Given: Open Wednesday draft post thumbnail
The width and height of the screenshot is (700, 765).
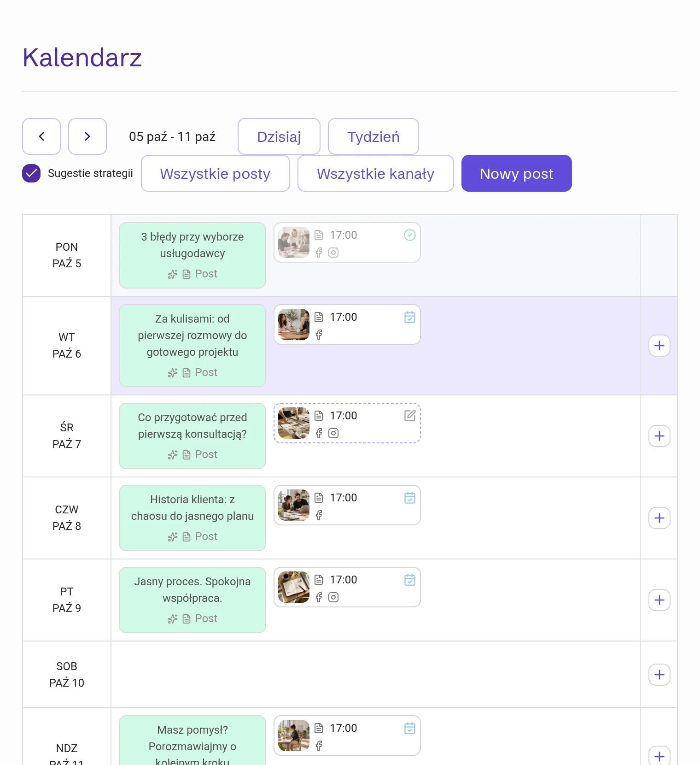Looking at the screenshot, I should pyautogui.click(x=294, y=423).
